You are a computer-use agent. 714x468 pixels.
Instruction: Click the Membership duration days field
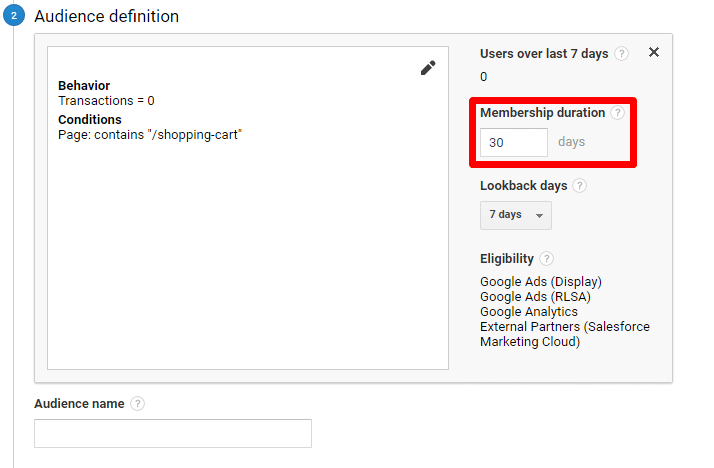pos(514,143)
